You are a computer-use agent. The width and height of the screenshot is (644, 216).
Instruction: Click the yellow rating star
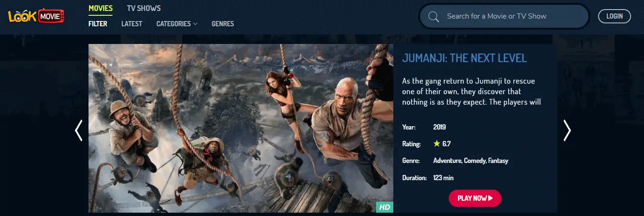tap(436, 143)
